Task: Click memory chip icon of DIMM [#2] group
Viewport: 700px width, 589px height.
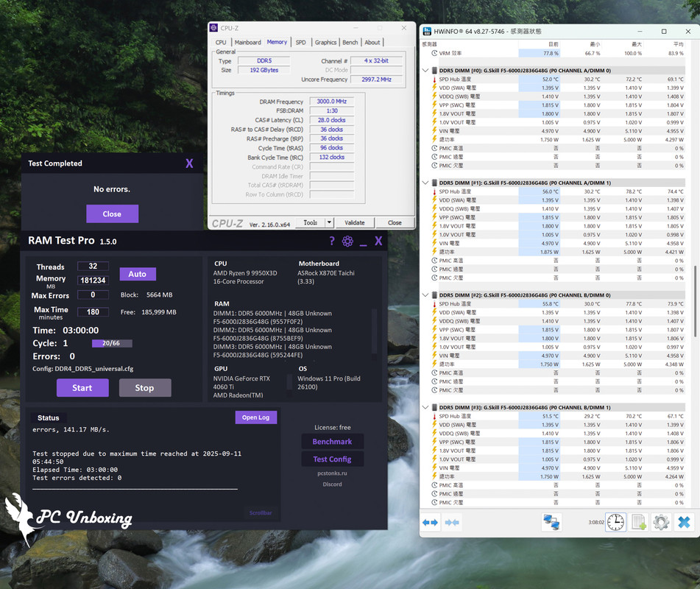Action: [x=434, y=295]
